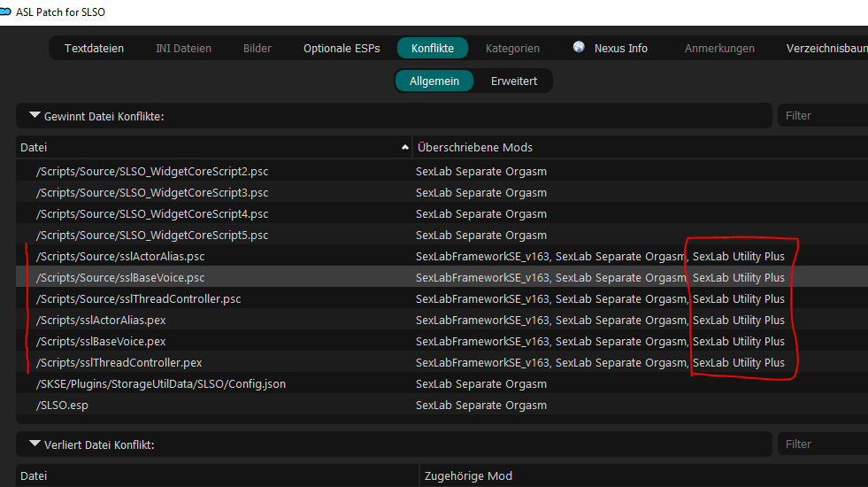This screenshot has width=868, height=487.
Task: Select the Optionale ESPs tab
Action: [342, 48]
